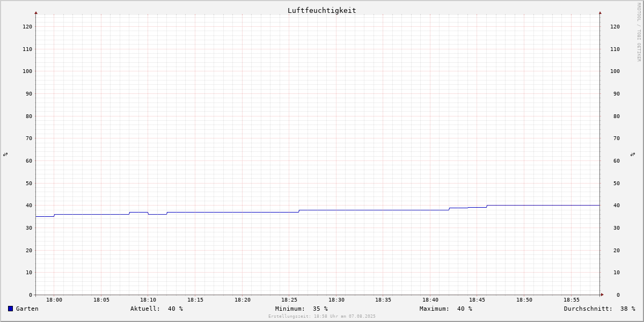The height and width of the screenshot is (322, 644).
Task: Click the Maximum: 40 % value
Action: click(446, 309)
